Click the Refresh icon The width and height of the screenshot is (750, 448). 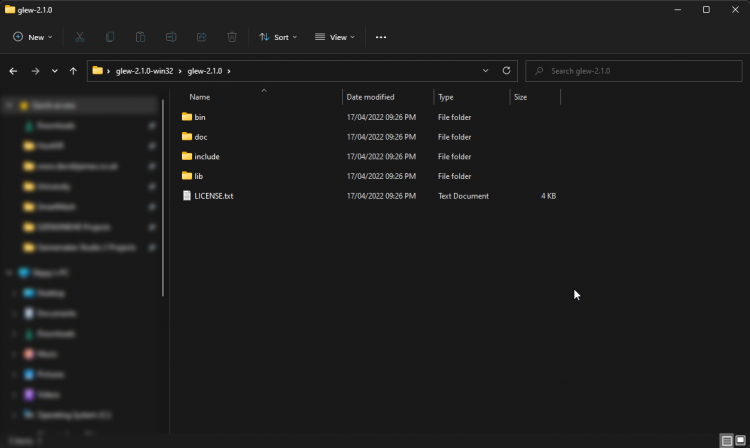click(506, 71)
